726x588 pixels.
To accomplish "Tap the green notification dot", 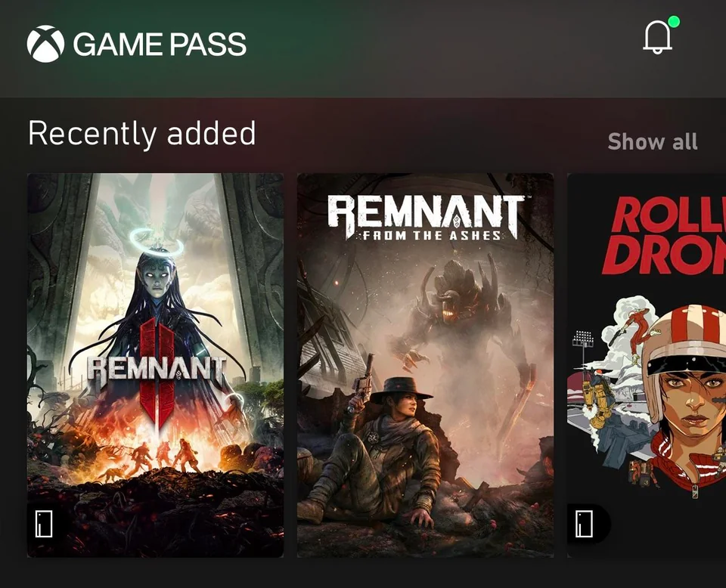I will [x=674, y=21].
